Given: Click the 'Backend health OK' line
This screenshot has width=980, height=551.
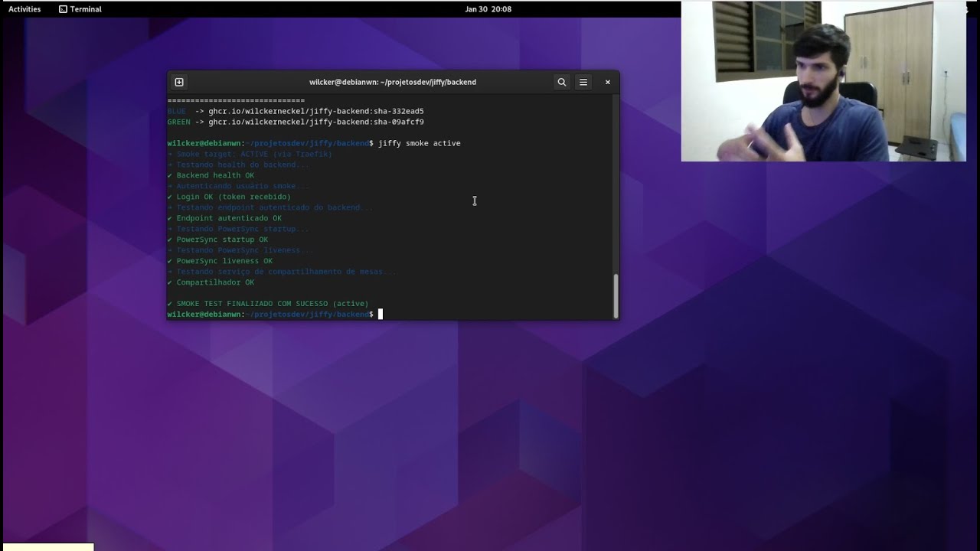Looking at the screenshot, I should tap(211, 175).
